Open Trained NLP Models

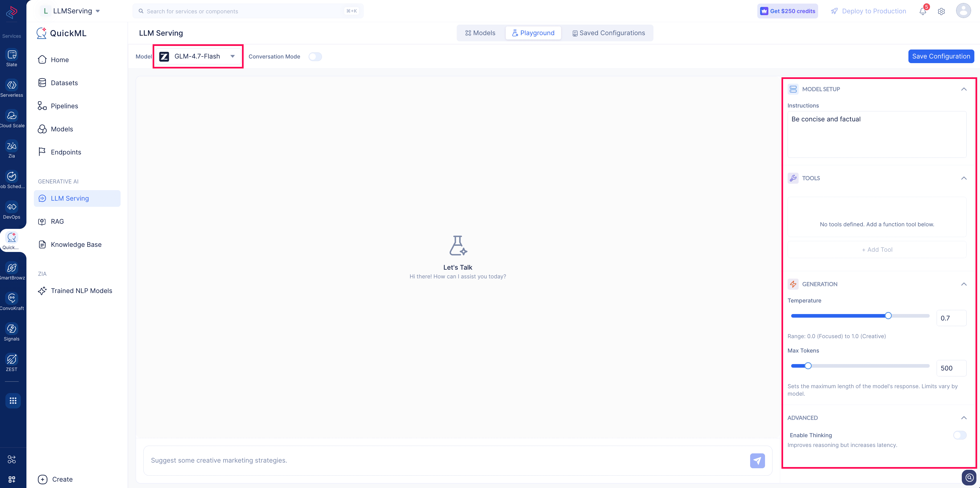(77, 291)
